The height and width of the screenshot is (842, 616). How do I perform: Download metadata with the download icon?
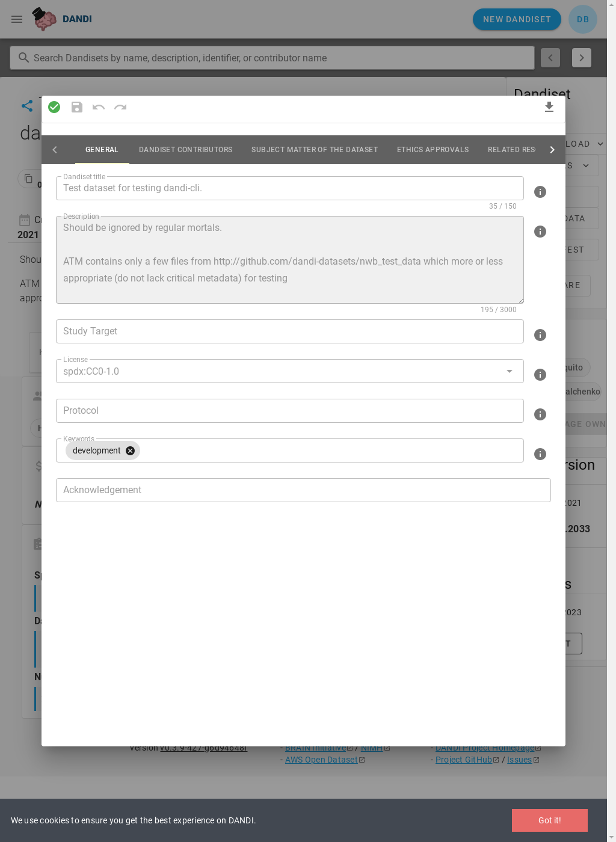(549, 107)
